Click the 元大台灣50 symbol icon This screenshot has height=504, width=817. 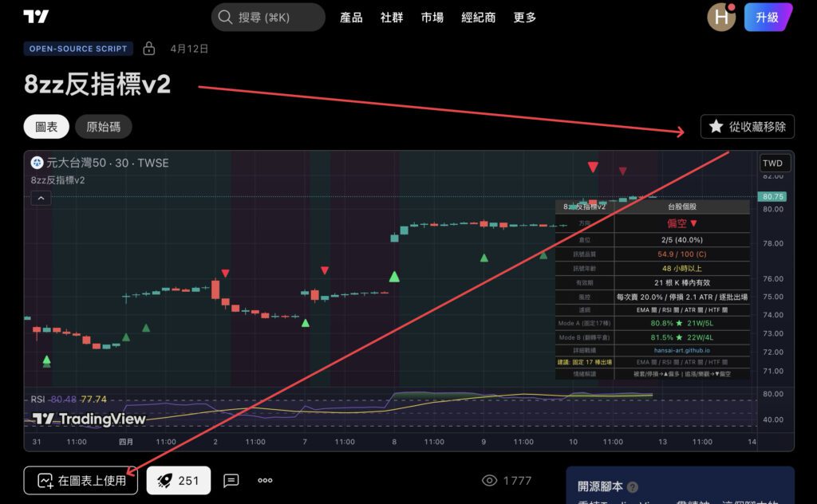(x=37, y=163)
